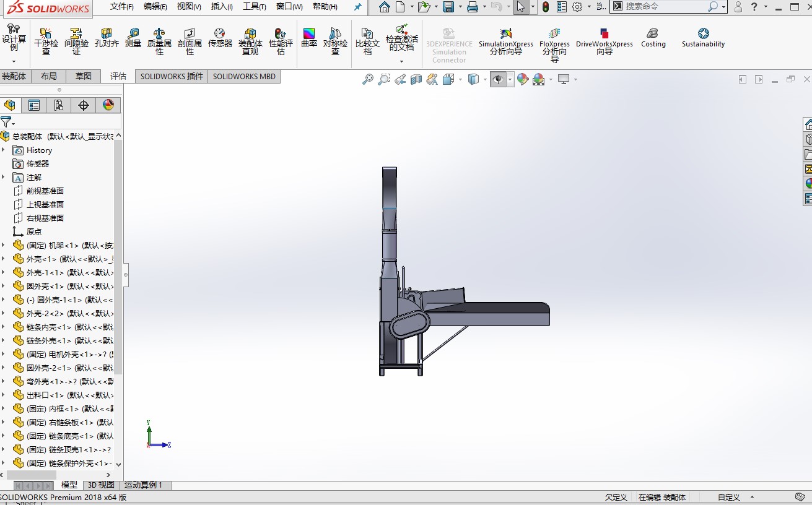Expand the History folder in the tree
This screenshot has height=505, width=812.
coord(3,150)
